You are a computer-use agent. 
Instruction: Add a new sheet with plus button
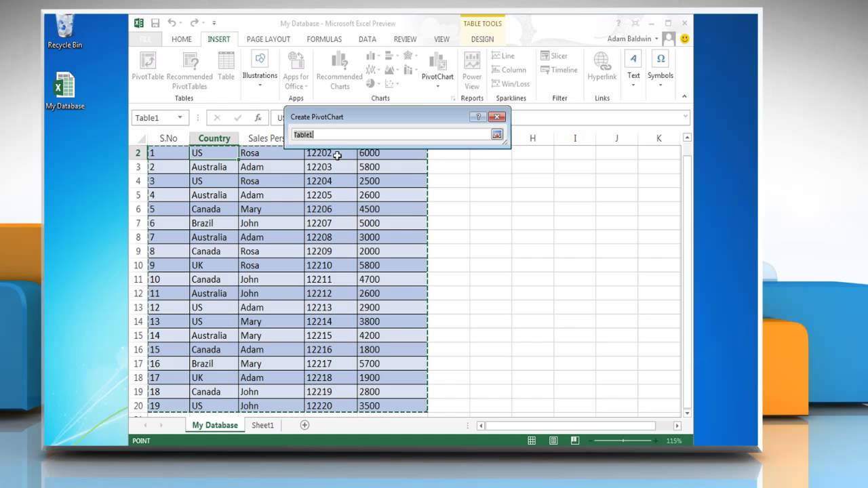coord(304,425)
